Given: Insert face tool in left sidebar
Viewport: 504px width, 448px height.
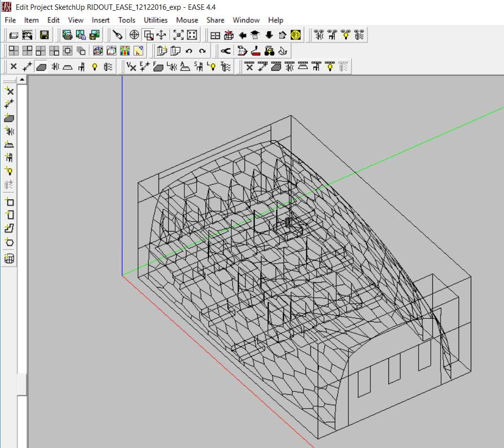Looking at the screenshot, I should [x=9, y=117].
